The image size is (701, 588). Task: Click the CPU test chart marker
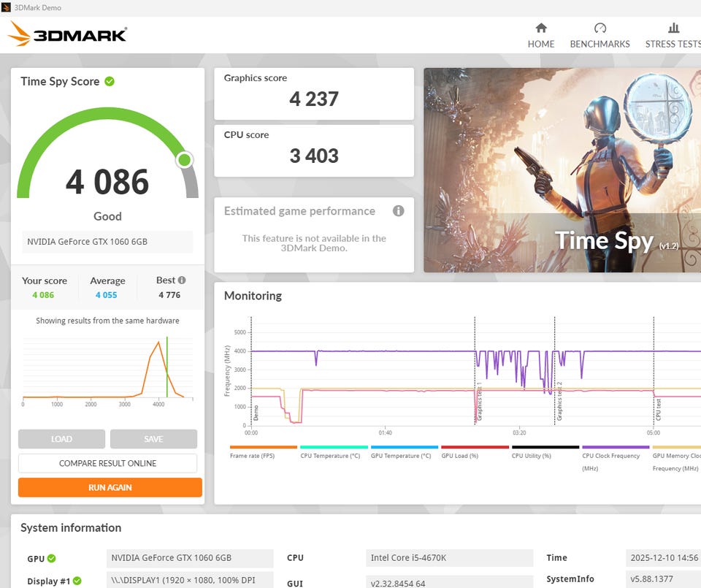pos(658,410)
